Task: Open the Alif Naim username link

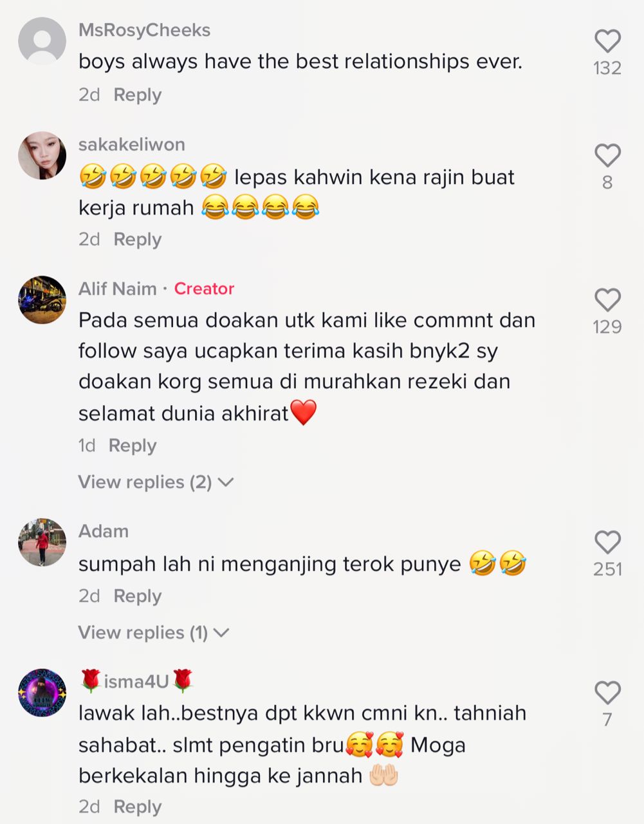Action: 117,288
